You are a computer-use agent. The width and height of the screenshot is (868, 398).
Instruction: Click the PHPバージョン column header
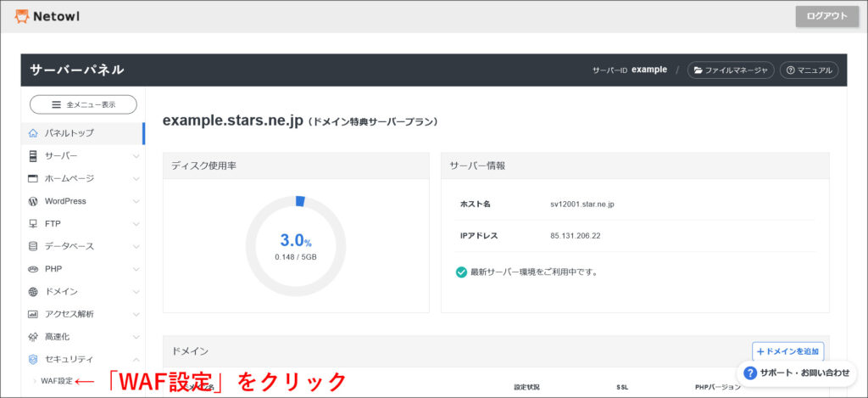[x=718, y=387]
